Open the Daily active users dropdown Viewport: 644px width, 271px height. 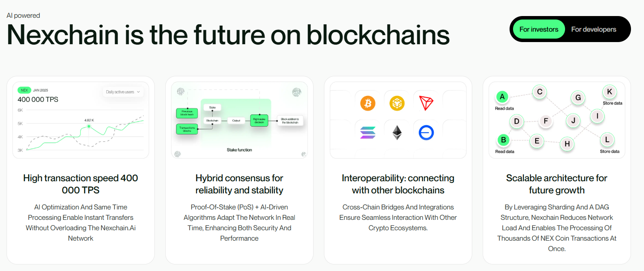pyautogui.click(x=123, y=91)
